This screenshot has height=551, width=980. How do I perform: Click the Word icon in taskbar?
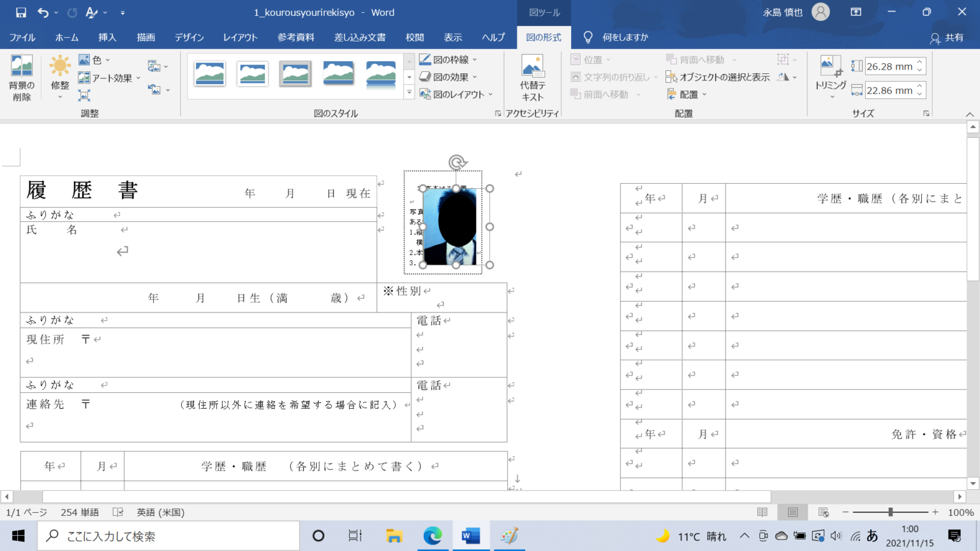[471, 536]
